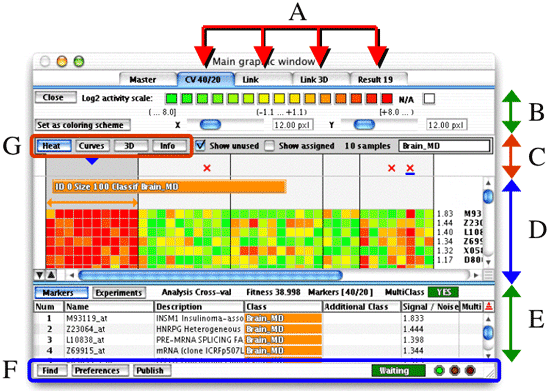Click the brightest red activity scale swatch
Image resolution: width=550 pixels, height=391 pixels.
click(387, 98)
